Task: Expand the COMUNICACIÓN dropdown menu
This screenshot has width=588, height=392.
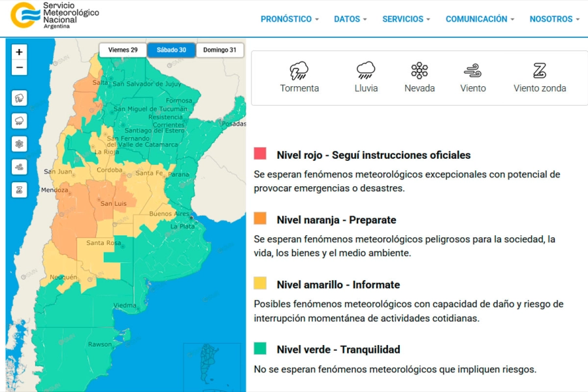Action: click(480, 19)
